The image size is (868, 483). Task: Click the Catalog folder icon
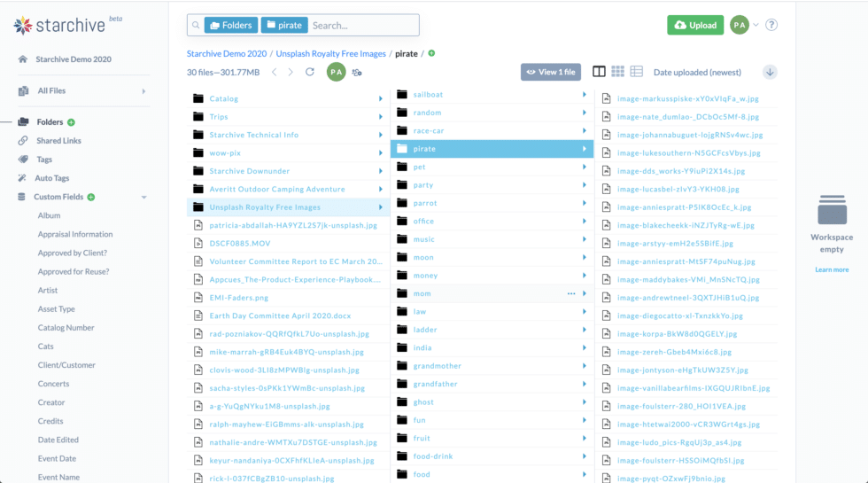coord(198,98)
